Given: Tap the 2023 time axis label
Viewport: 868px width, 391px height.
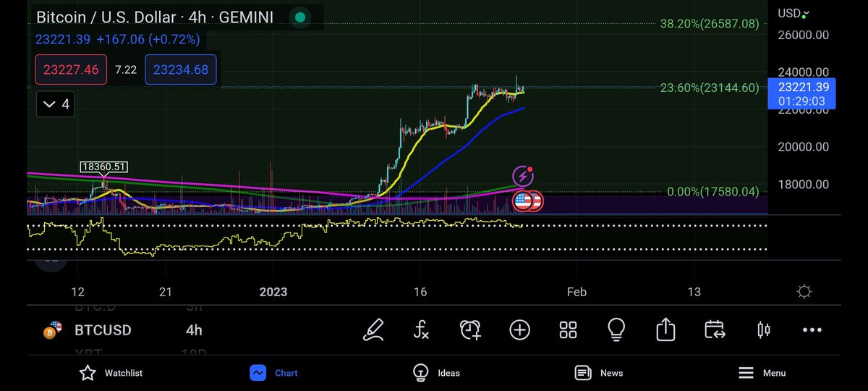Looking at the screenshot, I should click(273, 293).
